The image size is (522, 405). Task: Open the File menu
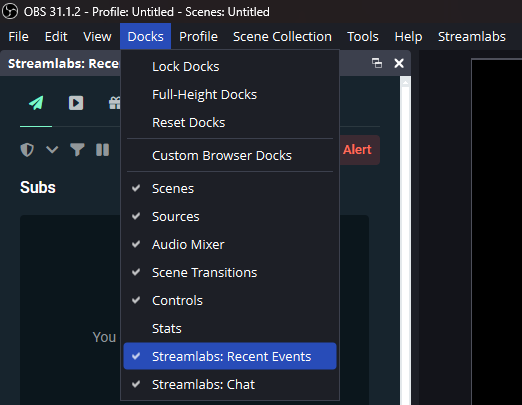18,37
